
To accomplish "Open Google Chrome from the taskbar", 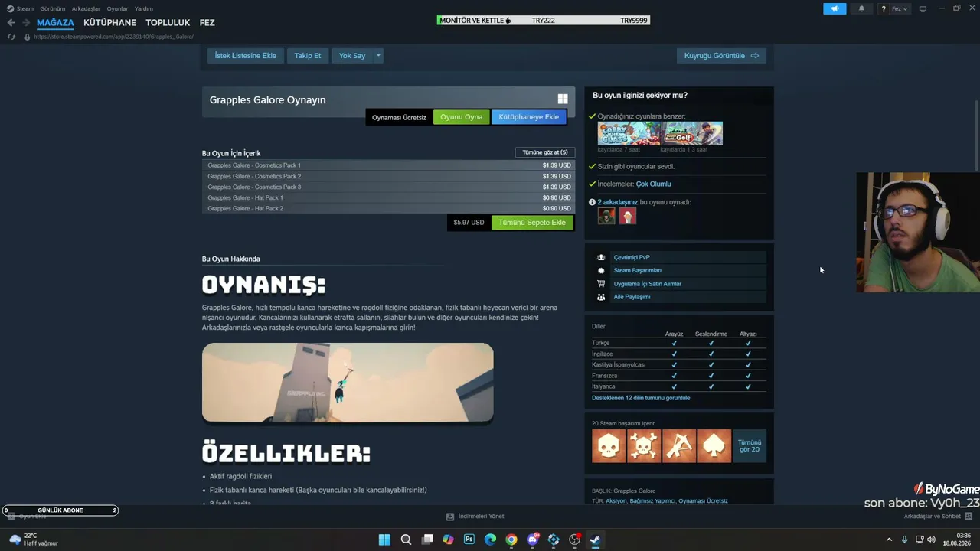I will click(511, 540).
